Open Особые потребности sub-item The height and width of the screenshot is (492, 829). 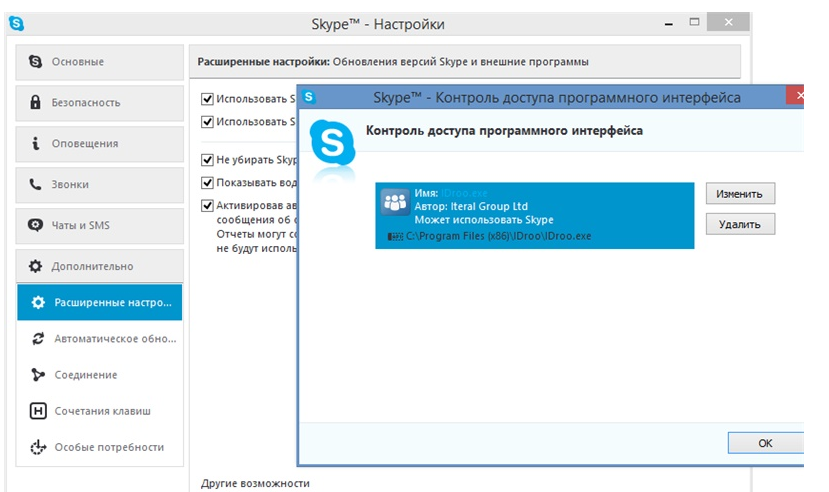[99, 447]
